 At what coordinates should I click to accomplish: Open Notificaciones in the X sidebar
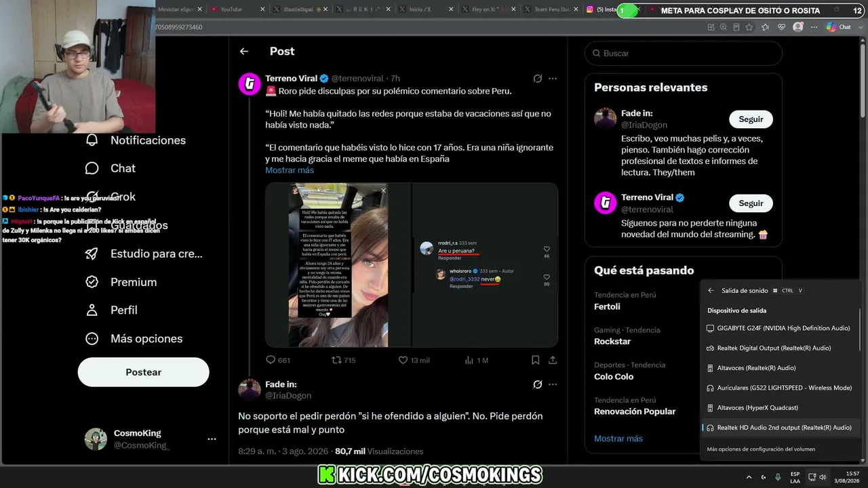click(x=136, y=140)
